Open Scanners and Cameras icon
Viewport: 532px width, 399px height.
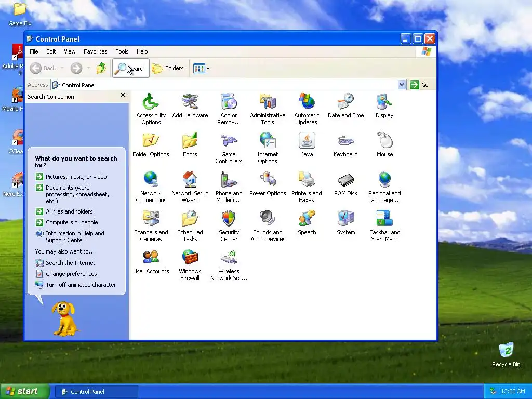coord(151,226)
